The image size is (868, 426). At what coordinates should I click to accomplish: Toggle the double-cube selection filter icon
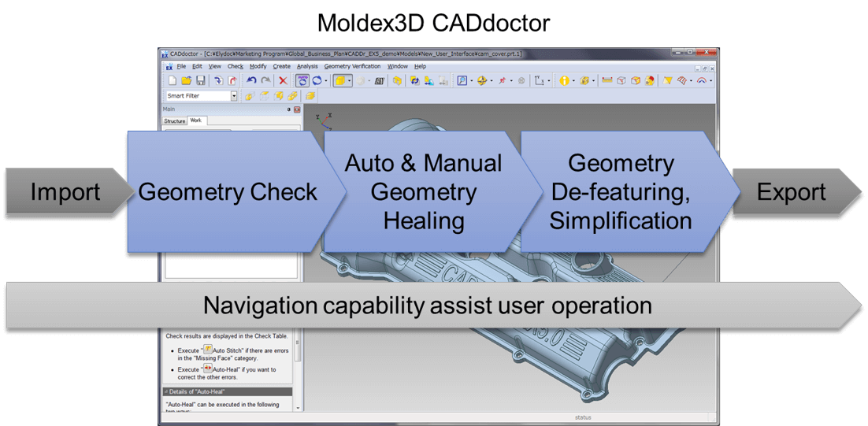(292, 96)
